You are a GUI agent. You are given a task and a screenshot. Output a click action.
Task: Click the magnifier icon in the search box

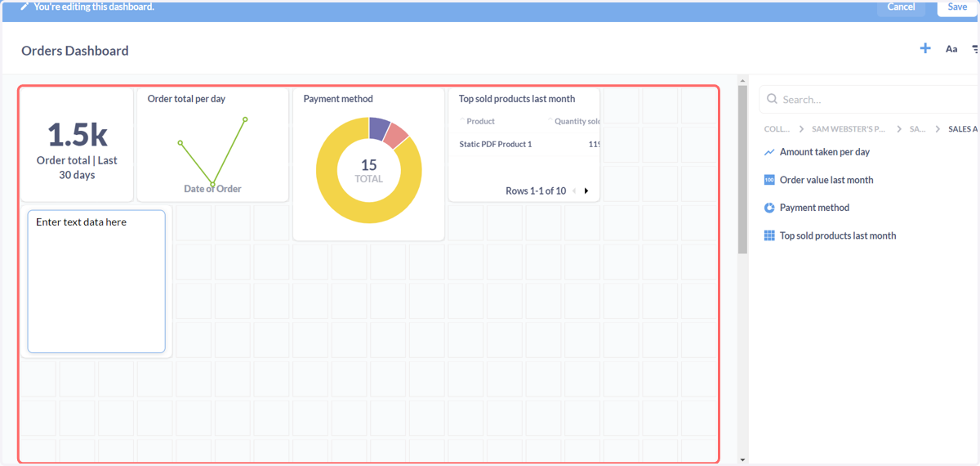(x=772, y=99)
